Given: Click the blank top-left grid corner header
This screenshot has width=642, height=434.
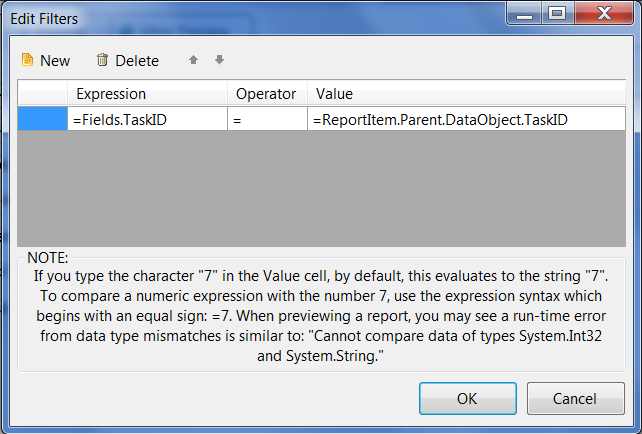Looking at the screenshot, I should tap(42, 94).
